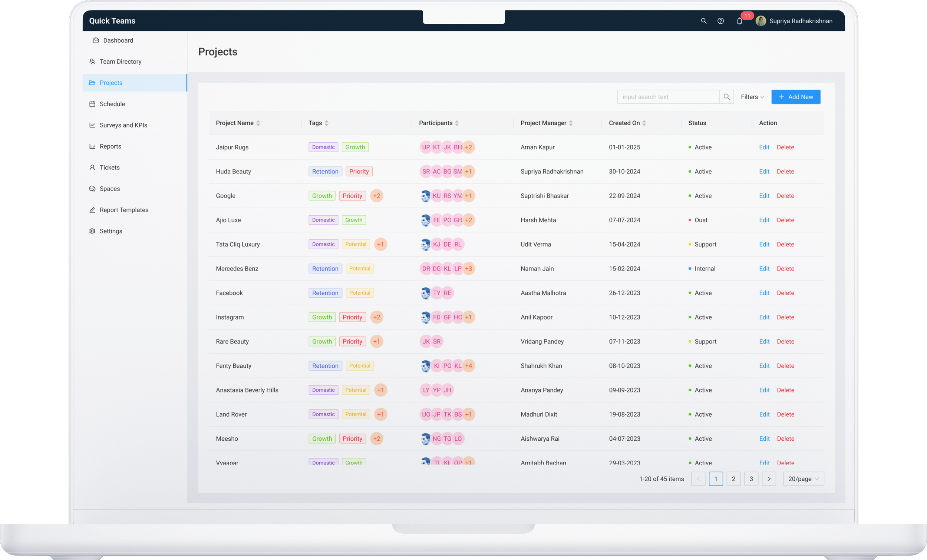
Task: Open the notifications bell icon
Action: point(739,21)
